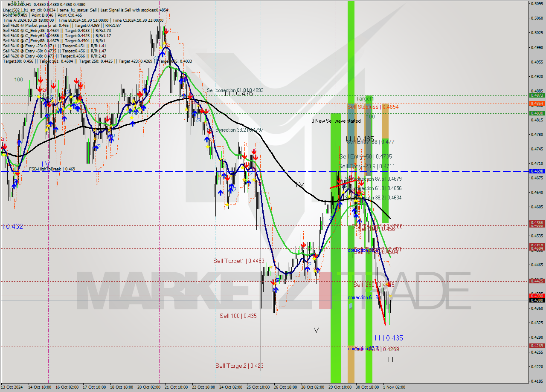Click the blue 0.4690 price-axis tag
Viewport: 546px width, 392px height.
(537, 171)
